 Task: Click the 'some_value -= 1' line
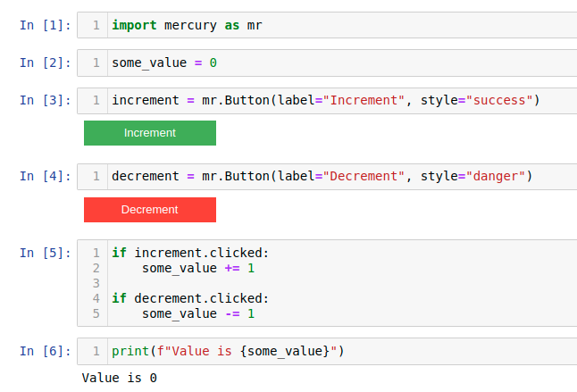tap(198, 313)
